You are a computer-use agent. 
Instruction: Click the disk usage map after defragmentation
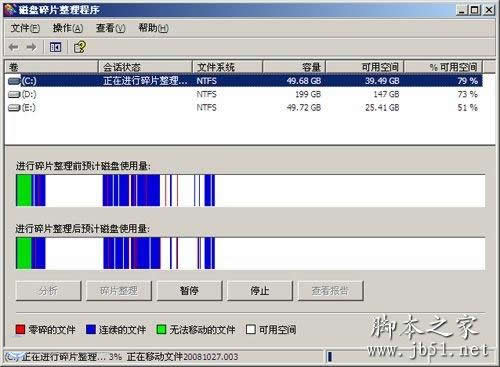click(x=250, y=253)
